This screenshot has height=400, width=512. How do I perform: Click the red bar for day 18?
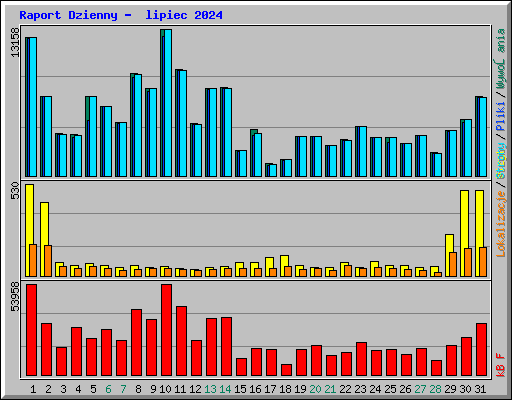286,370
